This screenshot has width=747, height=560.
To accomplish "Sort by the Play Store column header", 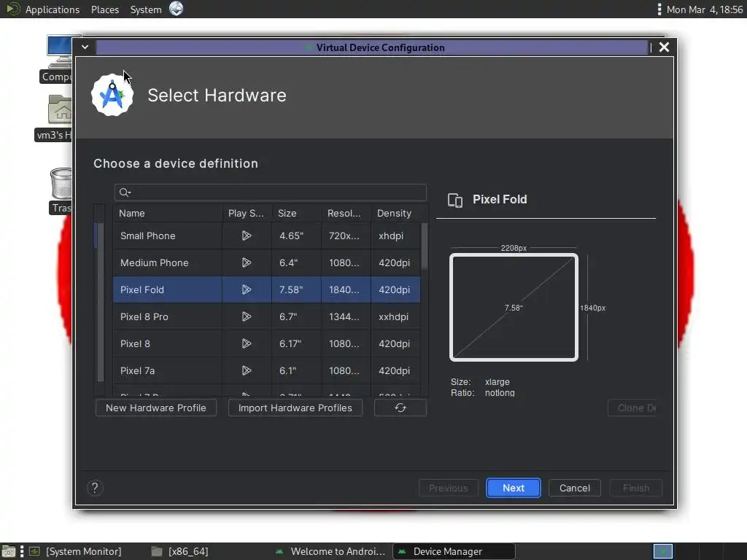I will click(247, 214).
